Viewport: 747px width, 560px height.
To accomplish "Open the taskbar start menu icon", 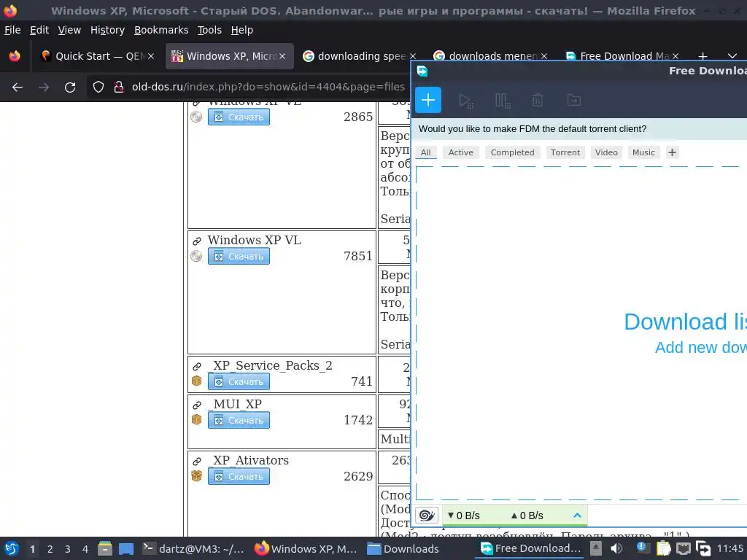I will click(12, 549).
